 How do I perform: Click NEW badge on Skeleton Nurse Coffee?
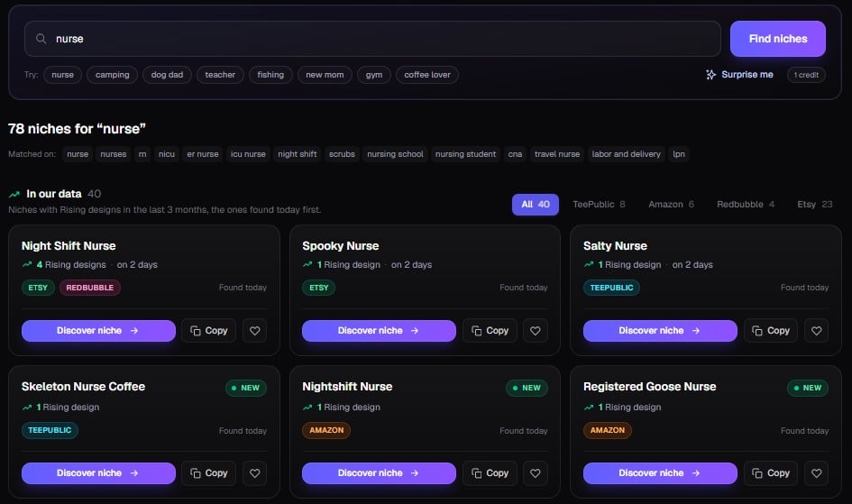coord(245,388)
